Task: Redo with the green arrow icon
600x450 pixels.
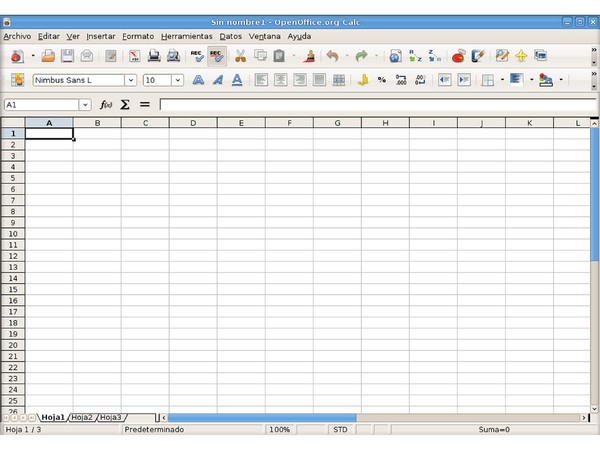Action: (x=361, y=56)
